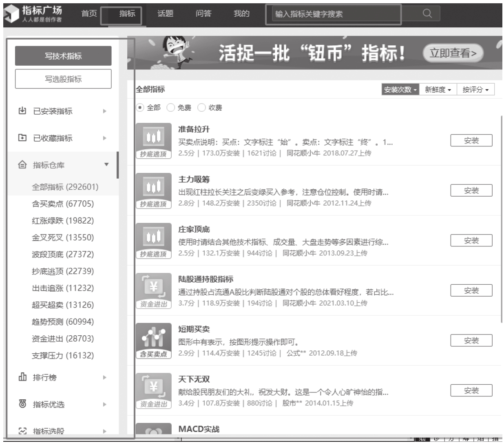Screen dimensions: 504x443
Task: Select 金叉死叉 (13550) category
Action: coord(63,237)
